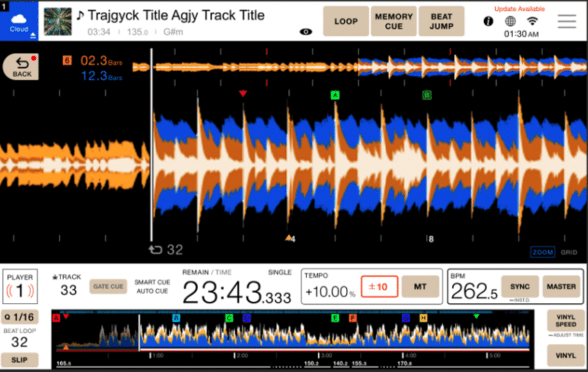Click the red memory cue triangle marker
Screen dimensions: 588x372
tap(243, 93)
